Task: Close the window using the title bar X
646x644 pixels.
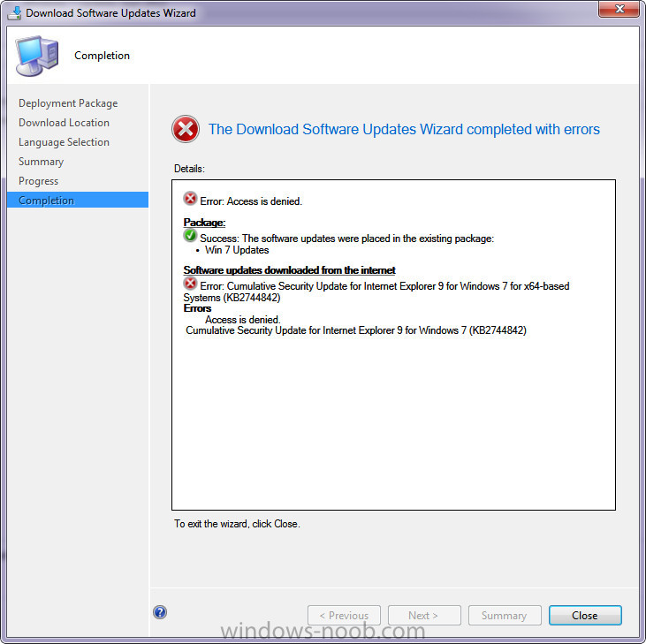Action: tap(619, 9)
